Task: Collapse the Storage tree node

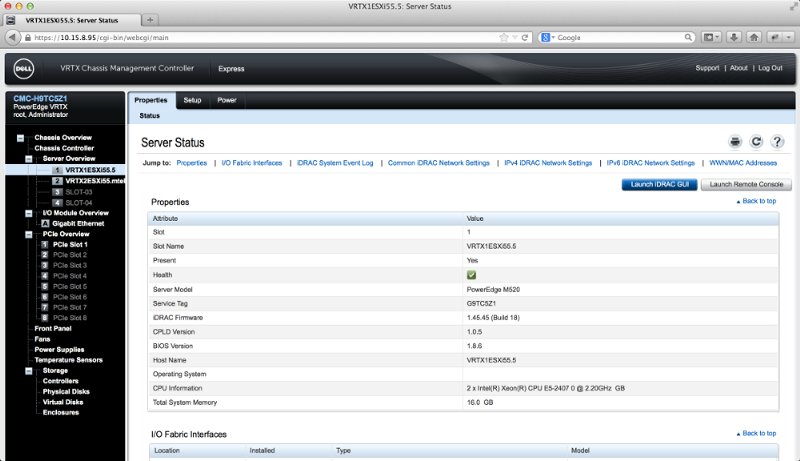Action: pos(29,371)
